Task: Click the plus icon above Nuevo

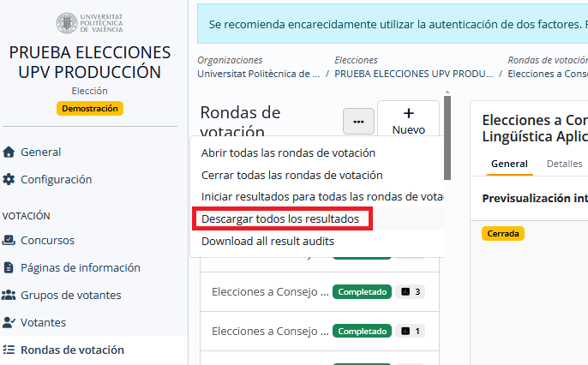Action: point(408,113)
